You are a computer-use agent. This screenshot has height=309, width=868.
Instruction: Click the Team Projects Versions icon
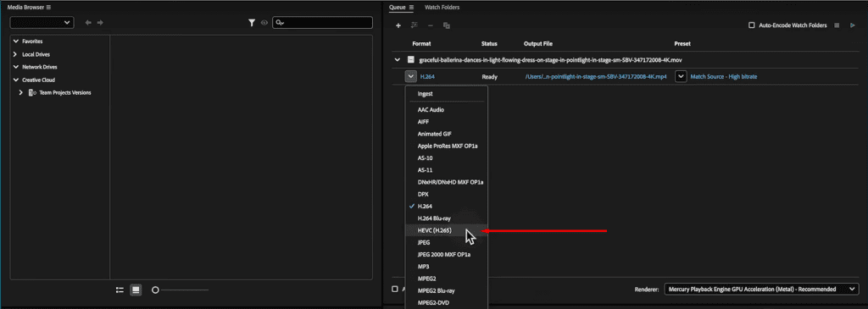click(x=32, y=92)
